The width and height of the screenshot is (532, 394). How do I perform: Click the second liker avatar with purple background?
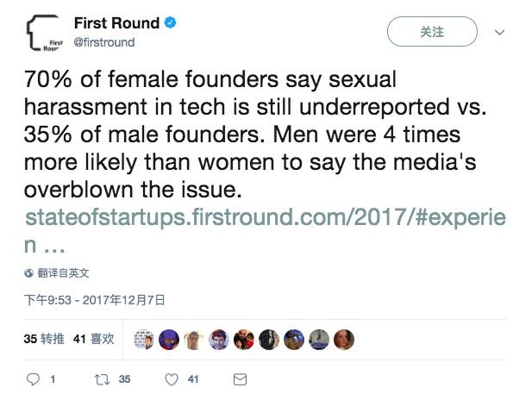[170, 339]
